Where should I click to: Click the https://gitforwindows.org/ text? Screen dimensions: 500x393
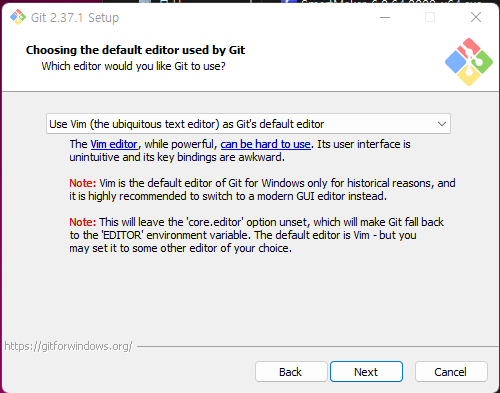point(68,346)
